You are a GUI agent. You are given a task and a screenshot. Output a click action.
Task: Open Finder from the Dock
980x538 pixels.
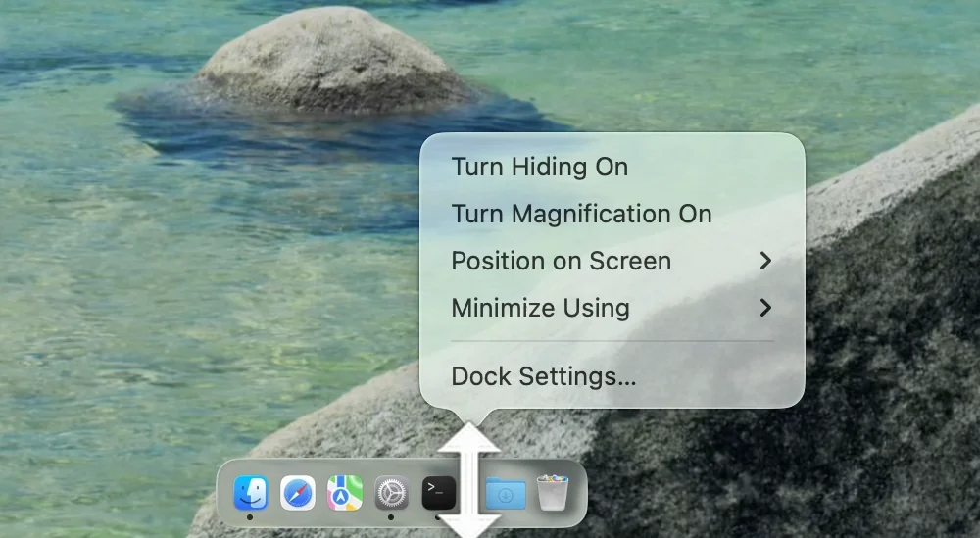click(x=251, y=493)
